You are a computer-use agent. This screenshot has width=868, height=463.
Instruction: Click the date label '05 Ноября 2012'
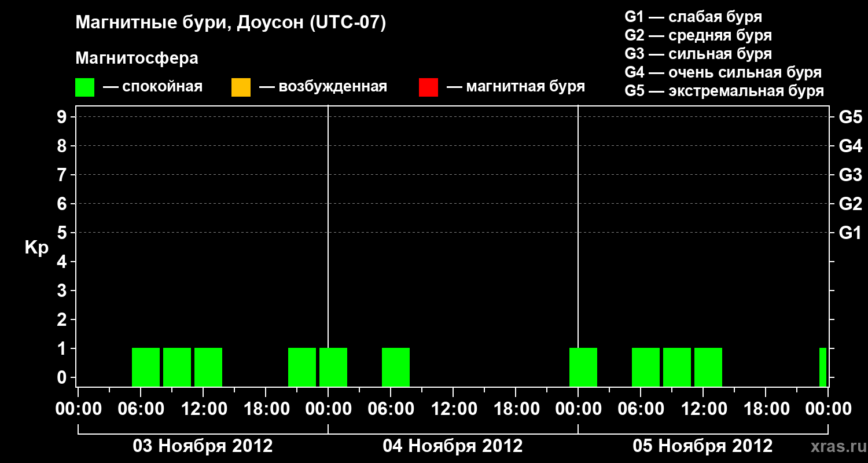[x=703, y=446]
